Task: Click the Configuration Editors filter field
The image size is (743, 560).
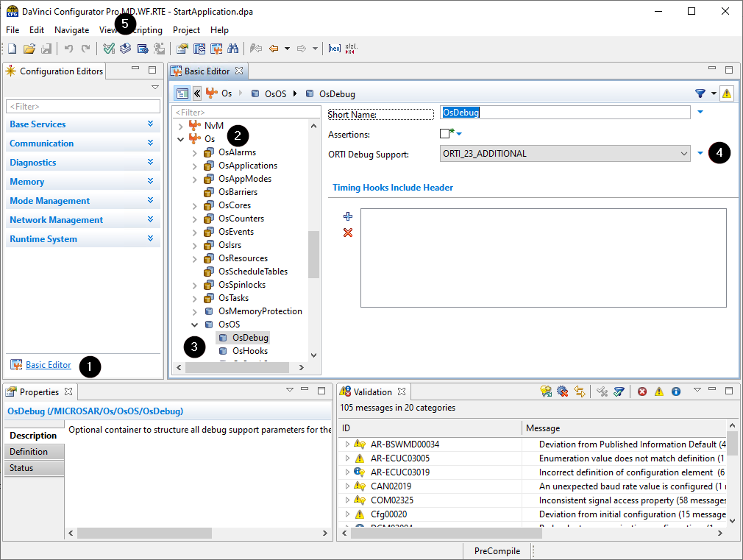Action: [x=83, y=106]
